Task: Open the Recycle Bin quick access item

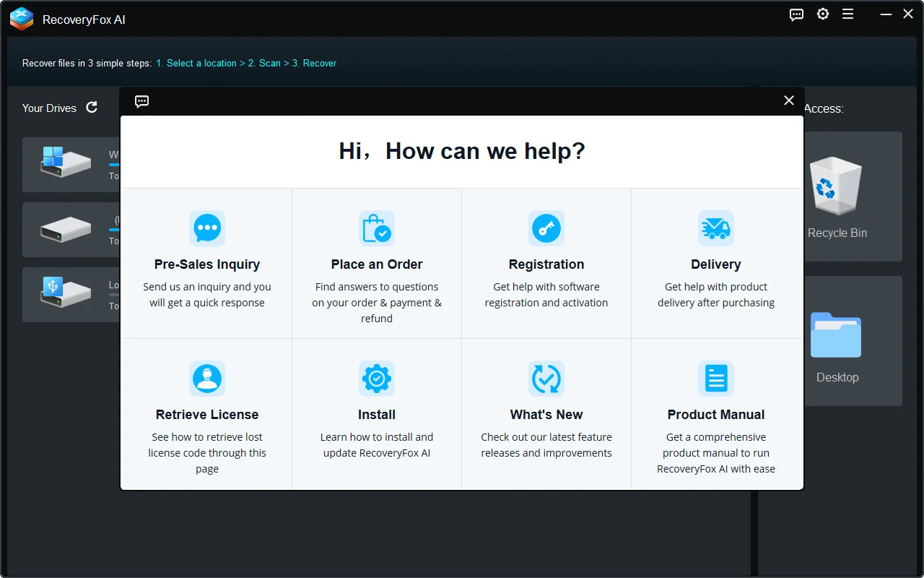Action: tap(837, 195)
